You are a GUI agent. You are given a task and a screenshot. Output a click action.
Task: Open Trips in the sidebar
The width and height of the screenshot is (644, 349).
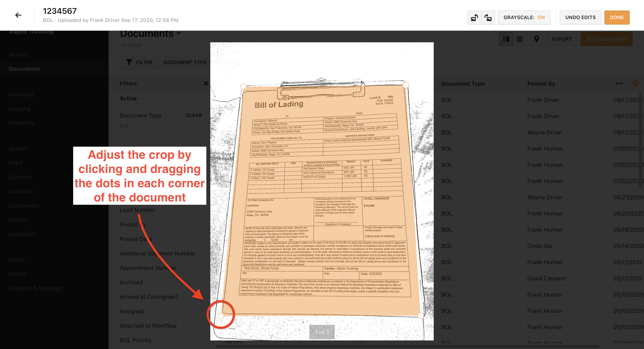(x=15, y=163)
